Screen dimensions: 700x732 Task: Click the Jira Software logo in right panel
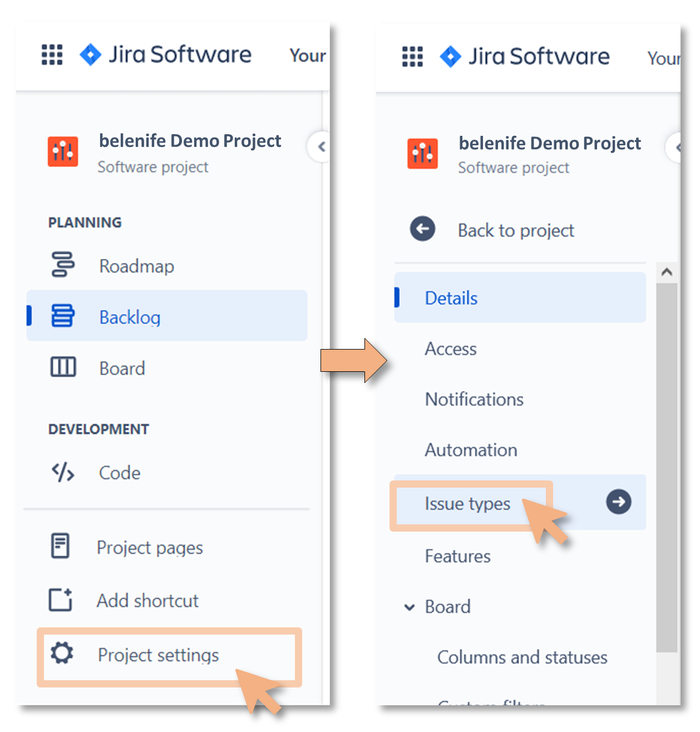tap(524, 56)
